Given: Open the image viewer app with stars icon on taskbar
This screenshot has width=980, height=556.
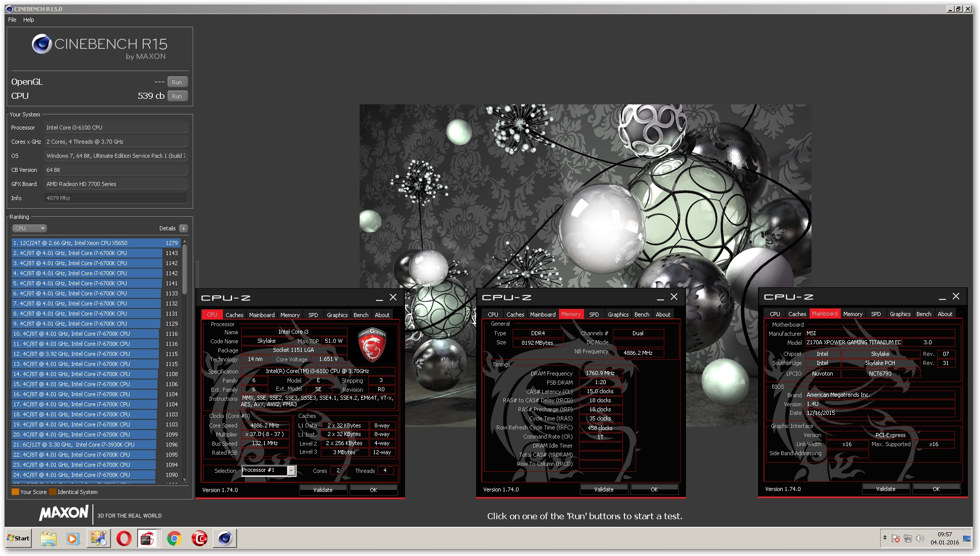Looking at the screenshot, I should pos(98,539).
